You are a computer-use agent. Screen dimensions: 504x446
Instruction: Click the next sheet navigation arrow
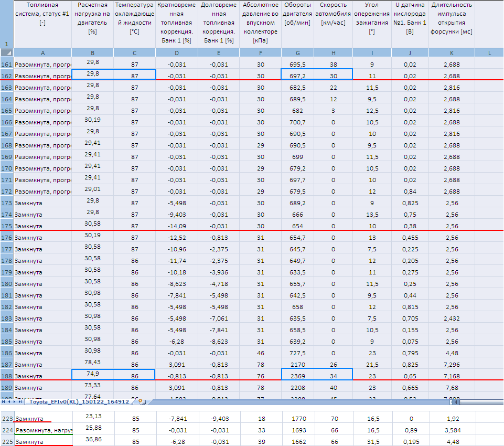(x=15, y=402)
